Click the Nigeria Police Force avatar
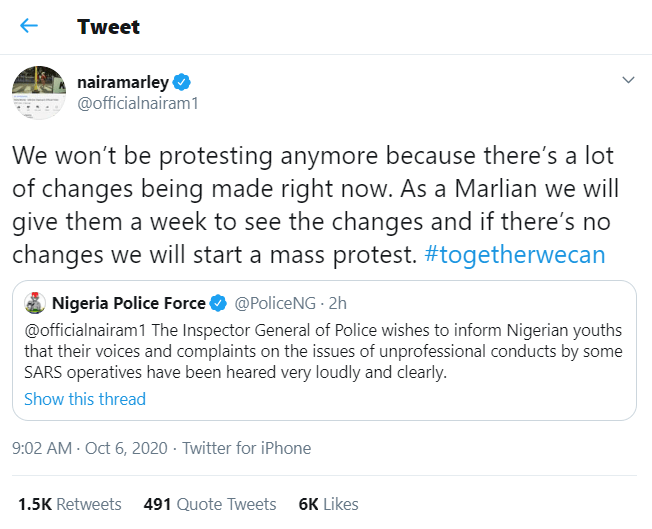 pyautogui.click(x=35, y=303)
